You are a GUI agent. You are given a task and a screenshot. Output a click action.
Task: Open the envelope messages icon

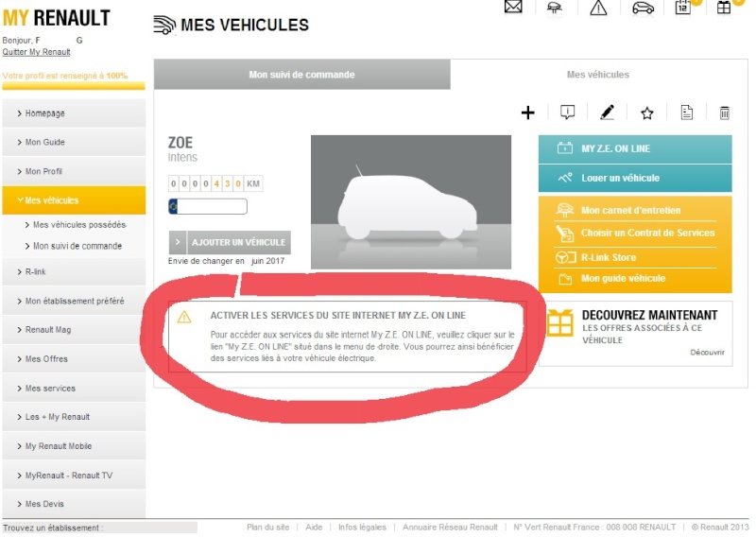click(513, 7)
